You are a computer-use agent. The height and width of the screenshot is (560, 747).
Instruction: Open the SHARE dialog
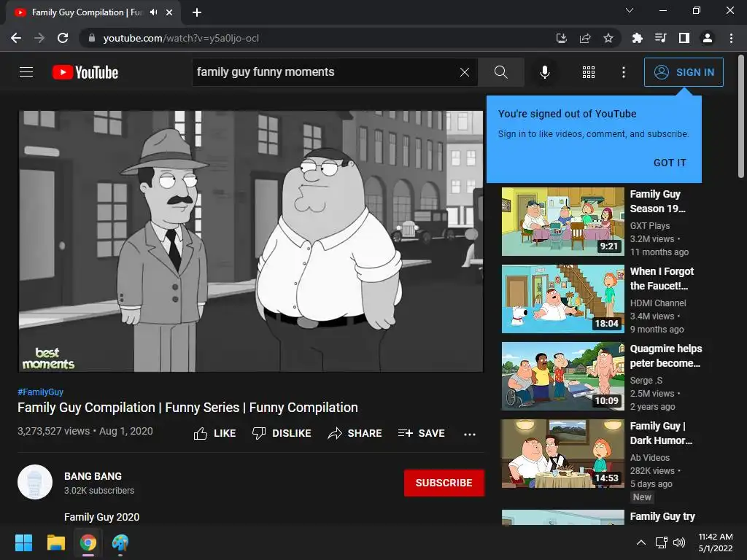(x=355, y=433)
